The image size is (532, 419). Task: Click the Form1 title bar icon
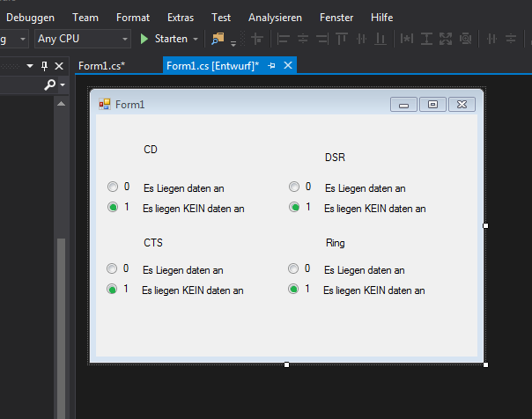tap(105, 104)
